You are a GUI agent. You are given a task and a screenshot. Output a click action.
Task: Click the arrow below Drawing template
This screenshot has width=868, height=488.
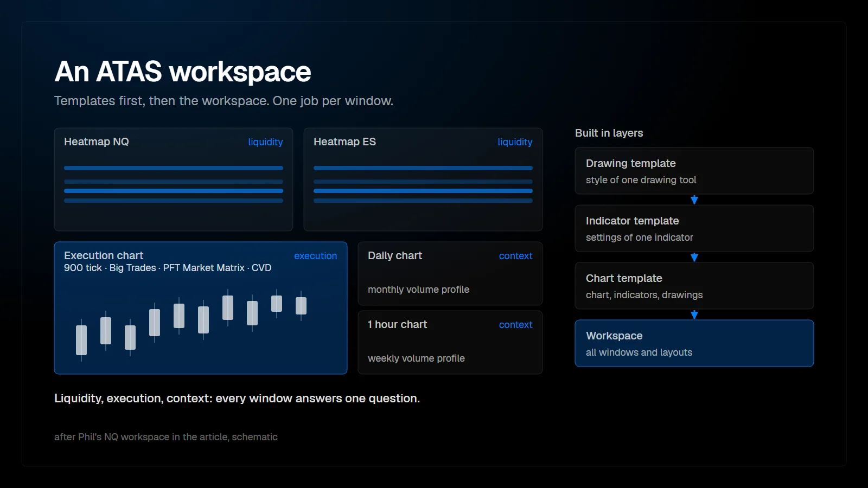coord(694,200)
